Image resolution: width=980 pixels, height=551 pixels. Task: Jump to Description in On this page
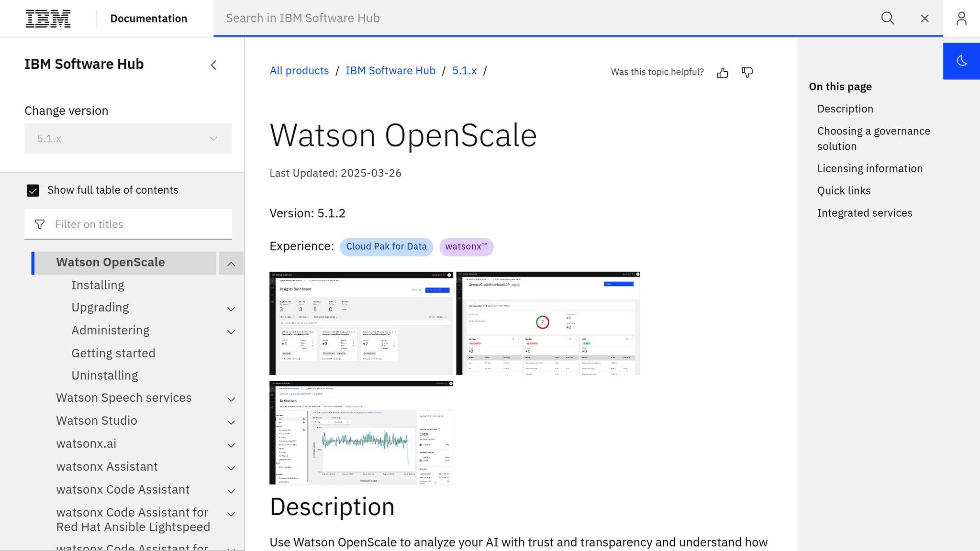pos(845,109)
